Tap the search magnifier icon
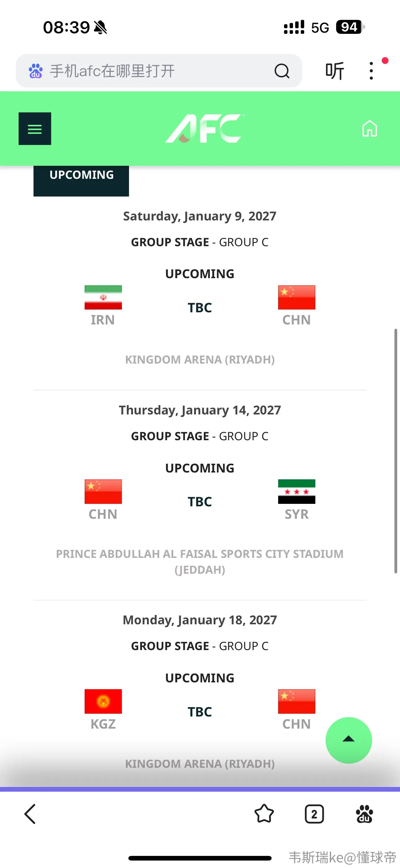The image size is (400, 868). pos(282,71)
